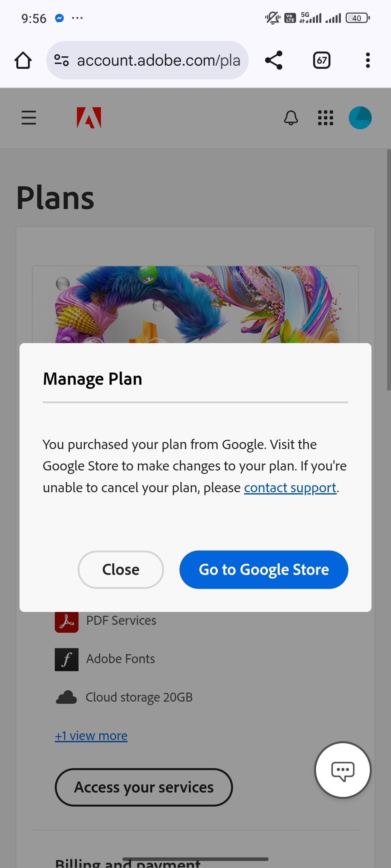The height and width of the screenshot is (868, 391).
Task: Open the notifications bell
Action: (291, 117)
